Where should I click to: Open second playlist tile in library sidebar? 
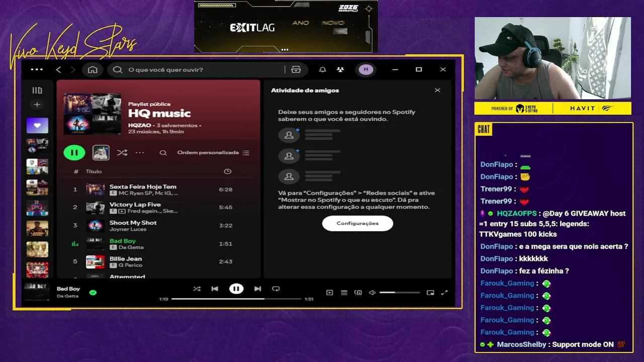[37, 146]
